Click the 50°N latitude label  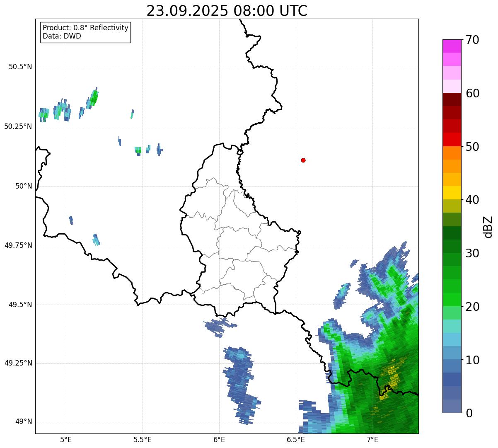click(23, 186)
